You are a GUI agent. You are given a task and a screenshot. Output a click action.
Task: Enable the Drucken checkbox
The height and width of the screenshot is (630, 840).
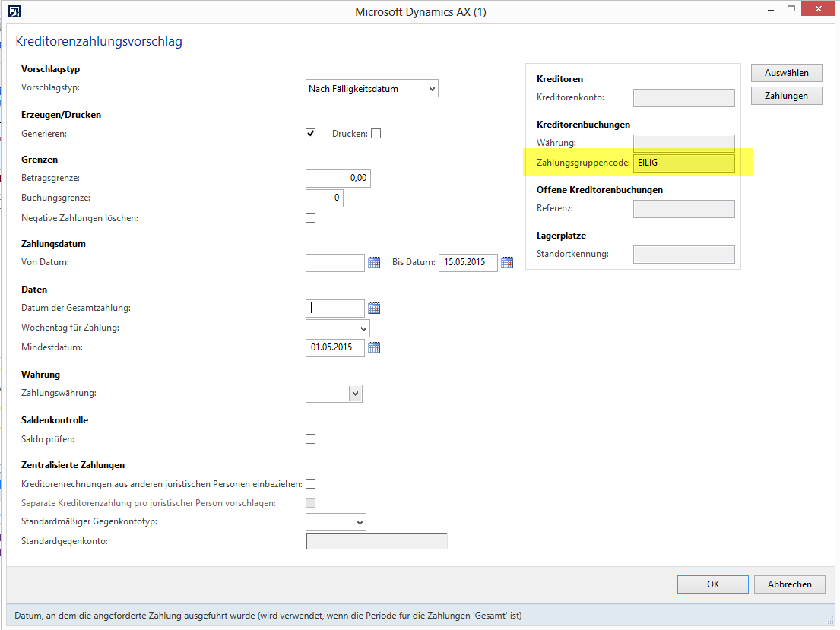click(376, 134)
